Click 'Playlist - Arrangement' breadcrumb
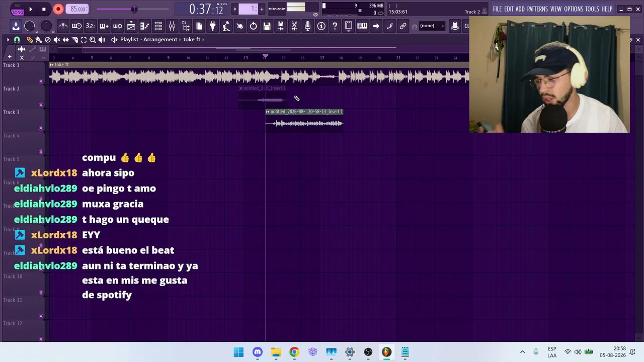This screenshot has width=644, height=362. (148, 39)
